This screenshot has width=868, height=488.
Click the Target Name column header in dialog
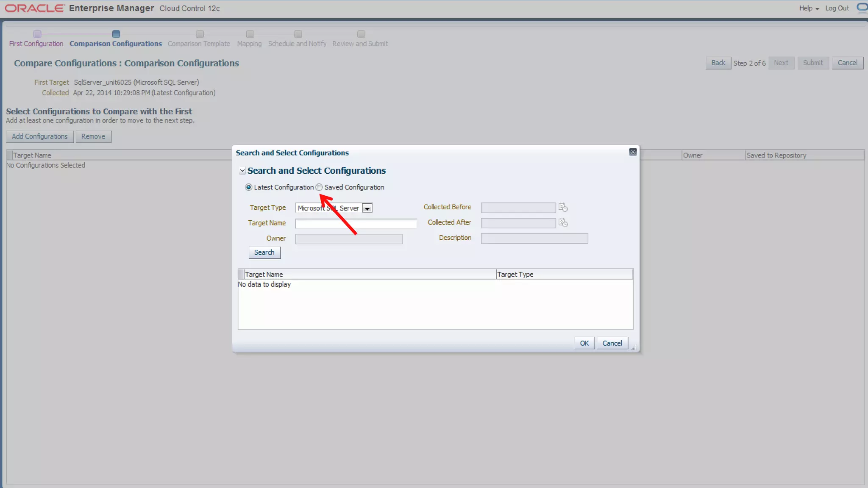click(264, 274)
